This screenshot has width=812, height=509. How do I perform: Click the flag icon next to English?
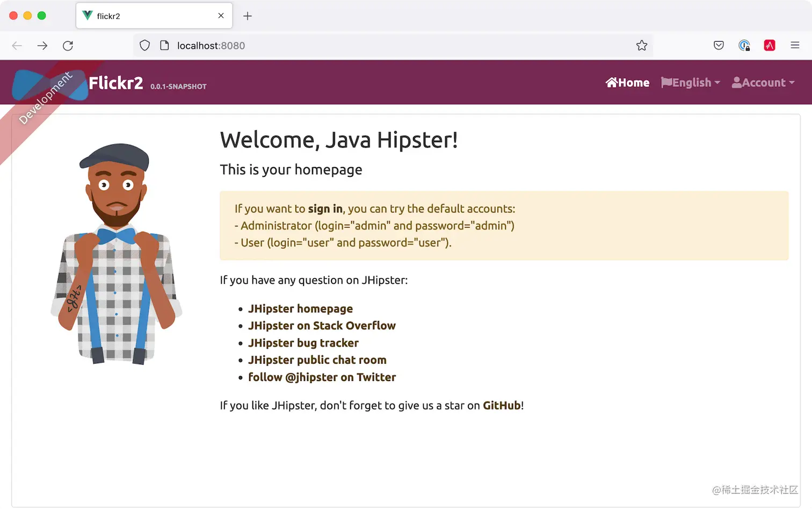668,82
